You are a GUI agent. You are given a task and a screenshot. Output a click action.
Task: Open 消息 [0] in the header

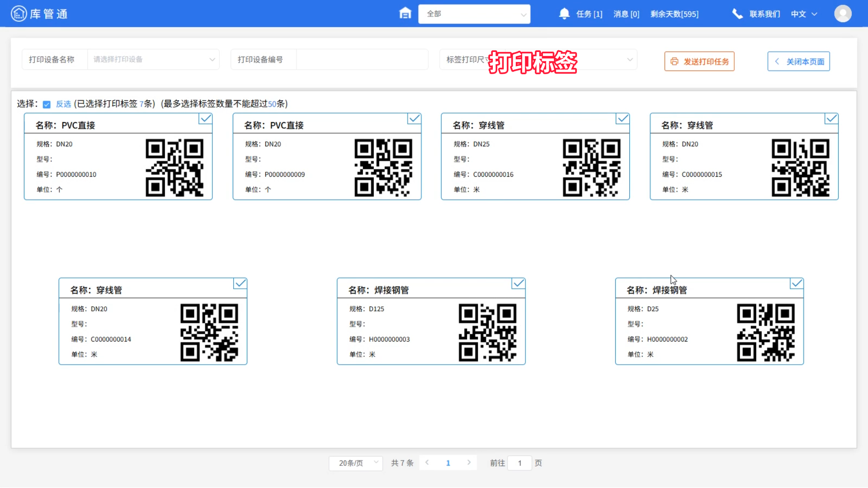(626, 14)
